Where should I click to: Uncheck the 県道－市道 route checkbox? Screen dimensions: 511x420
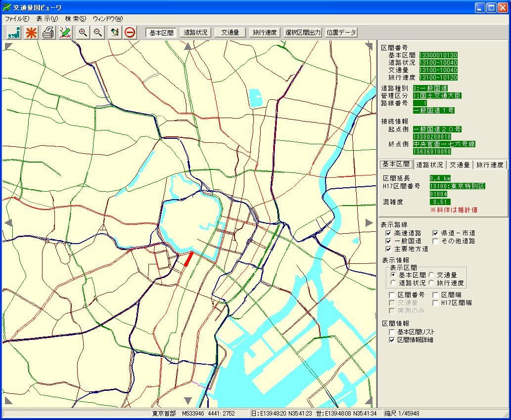[435, 233]
